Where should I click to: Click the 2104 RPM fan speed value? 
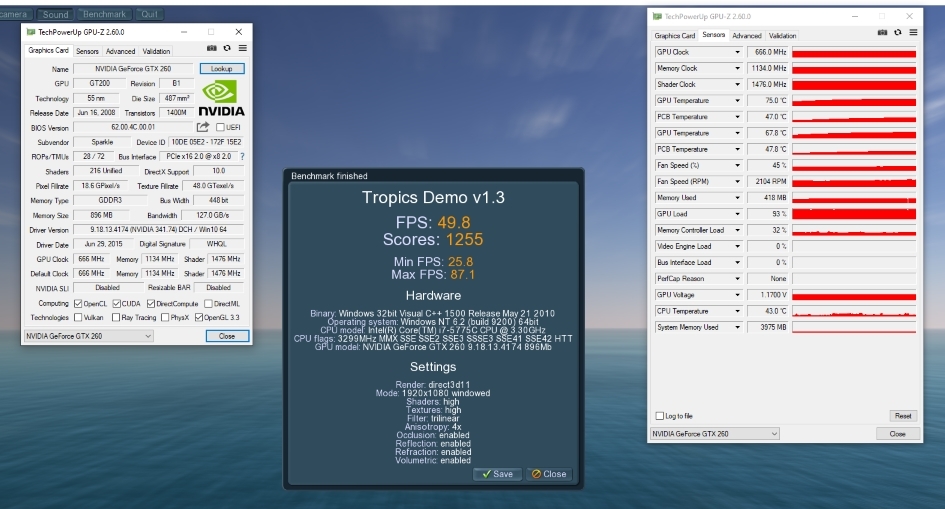point(767,182)
